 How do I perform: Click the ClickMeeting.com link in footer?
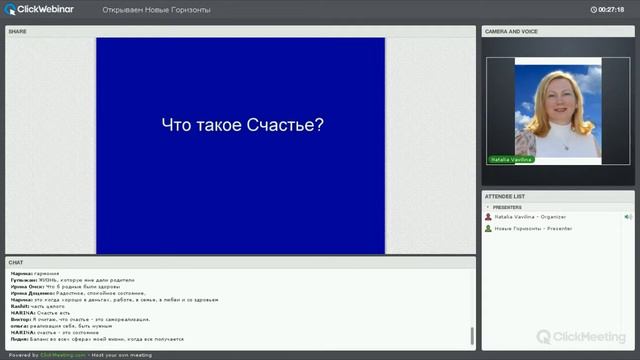click(x=63, y=355)
